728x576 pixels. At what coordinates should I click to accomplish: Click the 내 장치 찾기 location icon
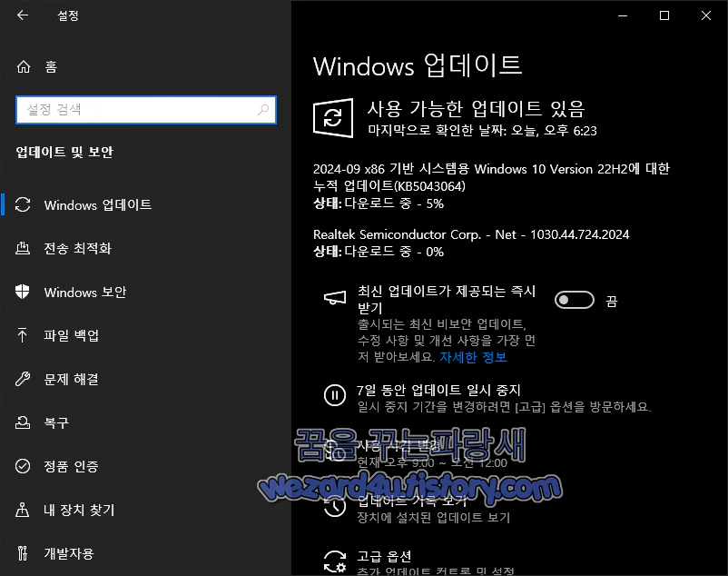click(23, 510)
